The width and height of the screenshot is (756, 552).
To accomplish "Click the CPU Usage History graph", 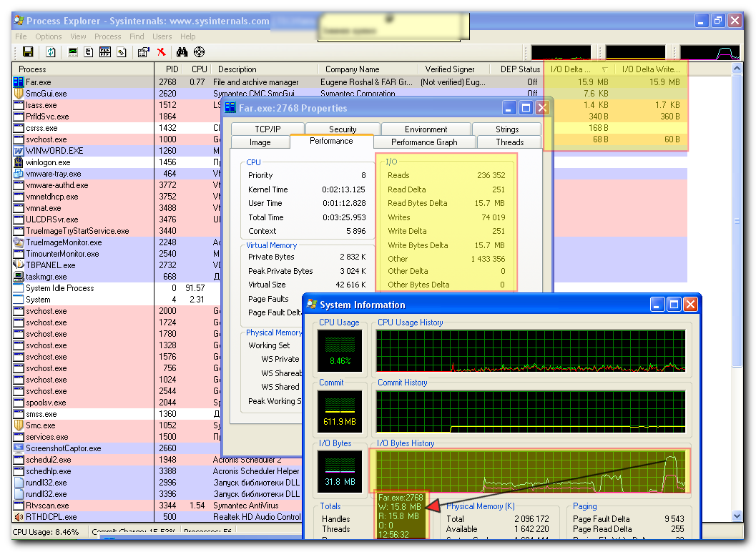I will (x=531, y=350).
